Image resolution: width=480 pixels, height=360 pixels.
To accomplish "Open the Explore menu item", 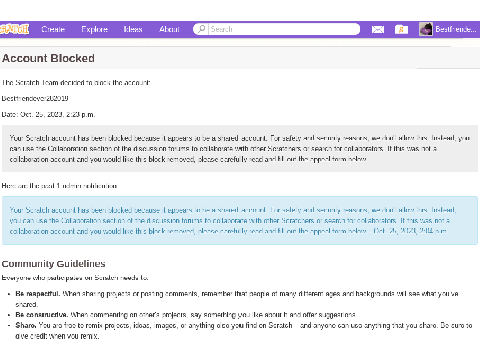I will 95,29.
